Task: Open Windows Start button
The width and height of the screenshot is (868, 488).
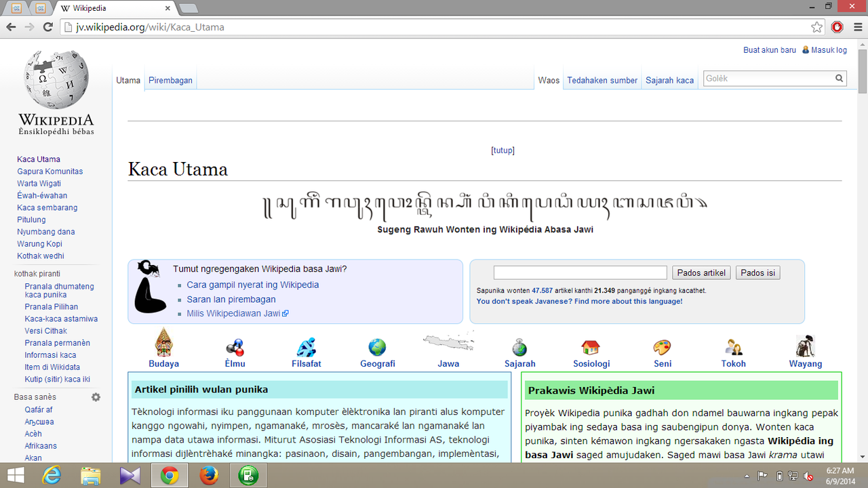Action: click(15, 475)
